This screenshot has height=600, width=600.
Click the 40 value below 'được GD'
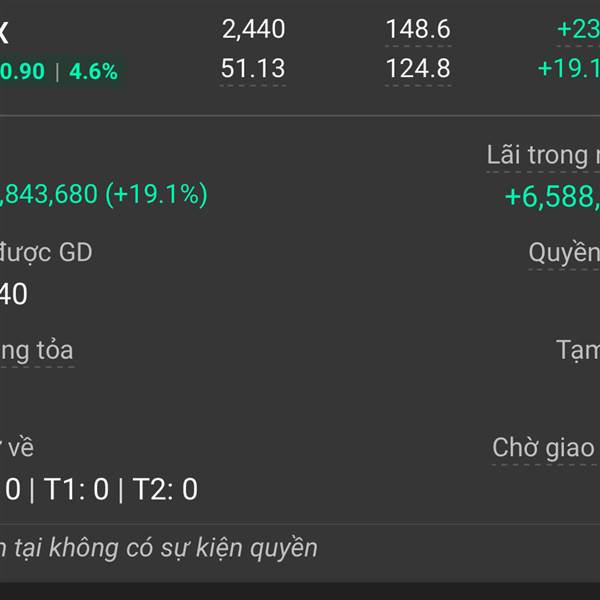14,294
